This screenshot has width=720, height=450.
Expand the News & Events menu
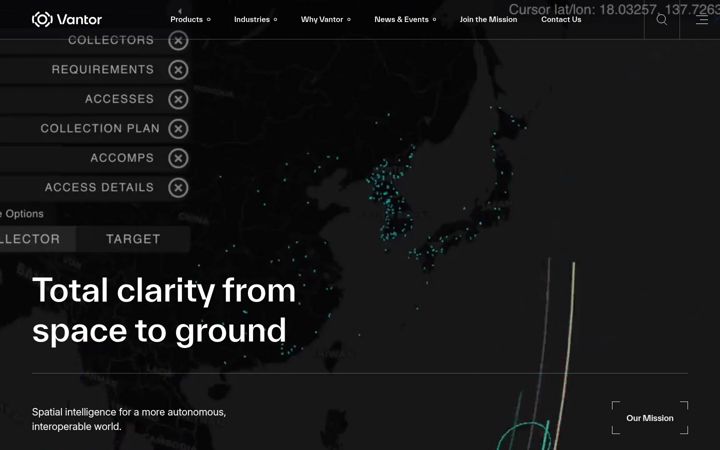click(x=405, y=19)
